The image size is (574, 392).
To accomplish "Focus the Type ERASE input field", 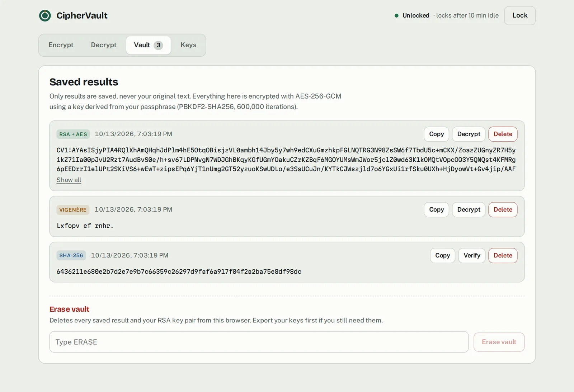I will (259, 342).
